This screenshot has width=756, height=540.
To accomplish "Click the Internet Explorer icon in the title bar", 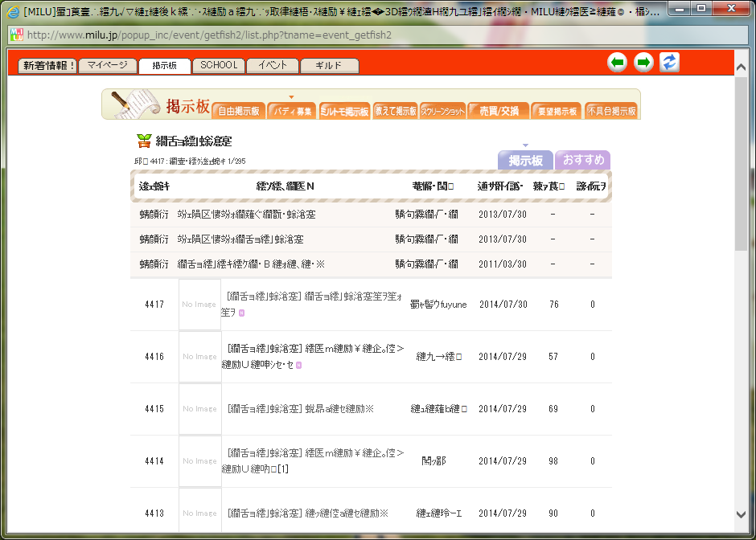I will coord(13,12).
